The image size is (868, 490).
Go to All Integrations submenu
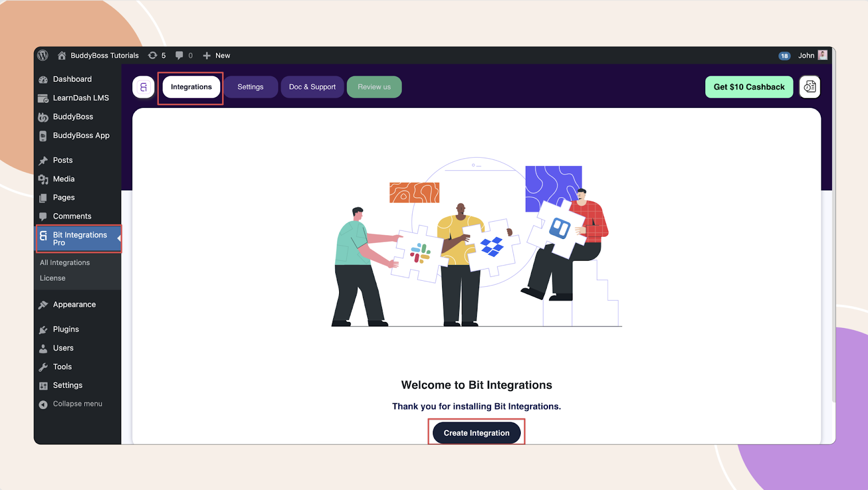(x=65, y=262)
